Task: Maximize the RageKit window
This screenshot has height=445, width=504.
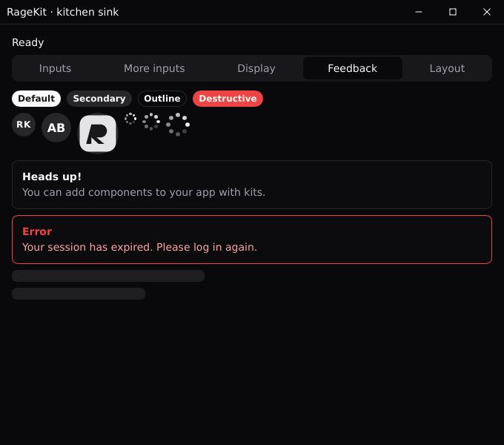Action: 453,12
